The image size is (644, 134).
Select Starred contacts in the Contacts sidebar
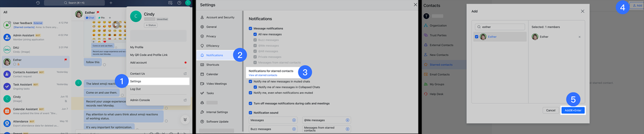click(x=441, y=65)
